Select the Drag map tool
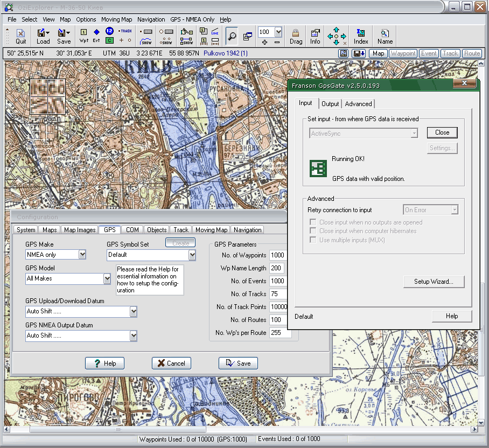489x448 pixels. (x=296, y=36)
